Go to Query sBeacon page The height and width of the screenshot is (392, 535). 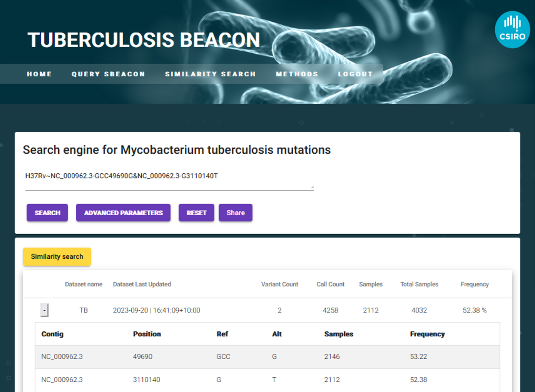pos(108,74)
